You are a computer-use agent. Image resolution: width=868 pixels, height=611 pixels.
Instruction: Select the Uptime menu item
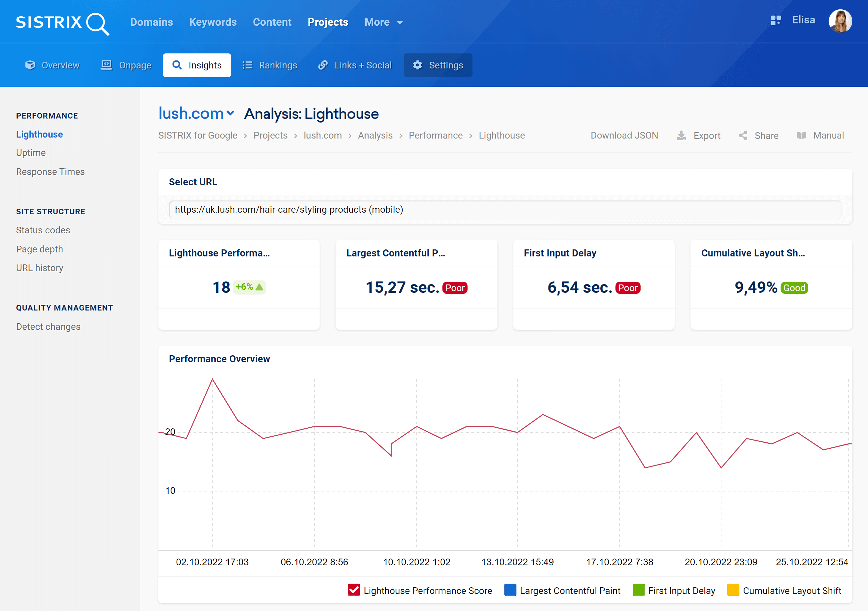(30, 153)
